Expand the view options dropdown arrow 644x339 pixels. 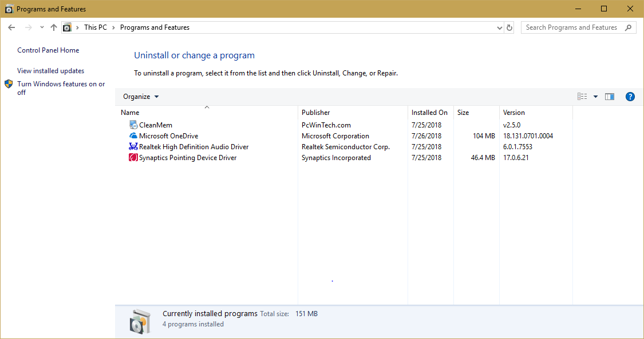[x=595, y=97]
